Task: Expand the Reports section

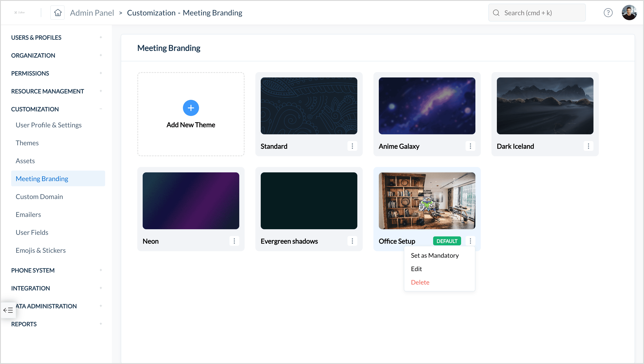Action: click(x=100, y=324)
